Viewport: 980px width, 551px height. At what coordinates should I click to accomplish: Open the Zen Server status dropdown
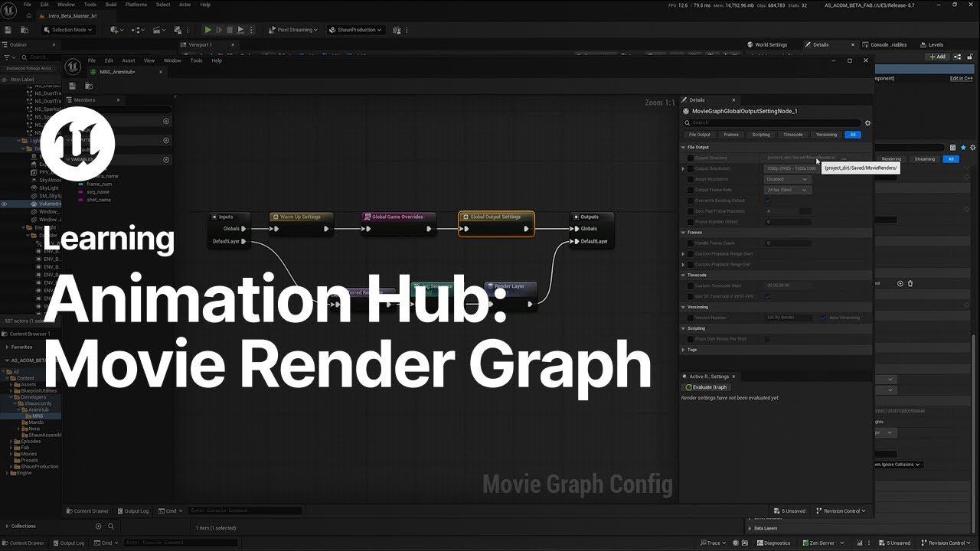(x=825, y=543)
